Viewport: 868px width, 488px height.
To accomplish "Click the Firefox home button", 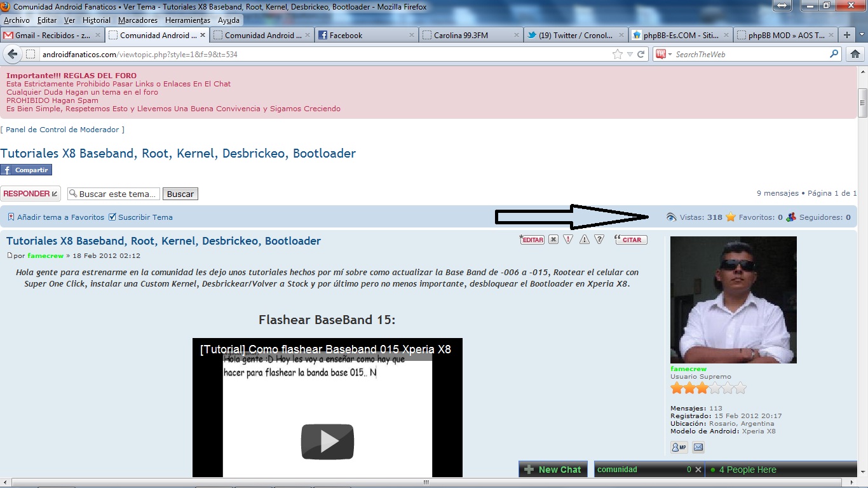I will pyautogui.click(x=855, y=54).
